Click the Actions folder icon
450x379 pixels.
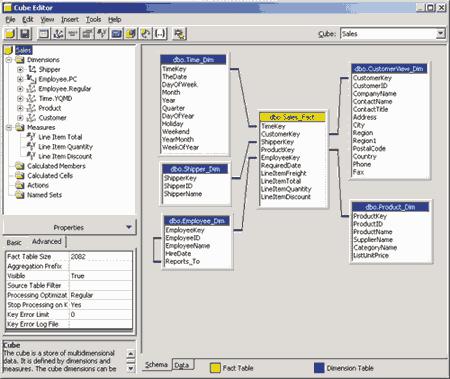(20, 185)
